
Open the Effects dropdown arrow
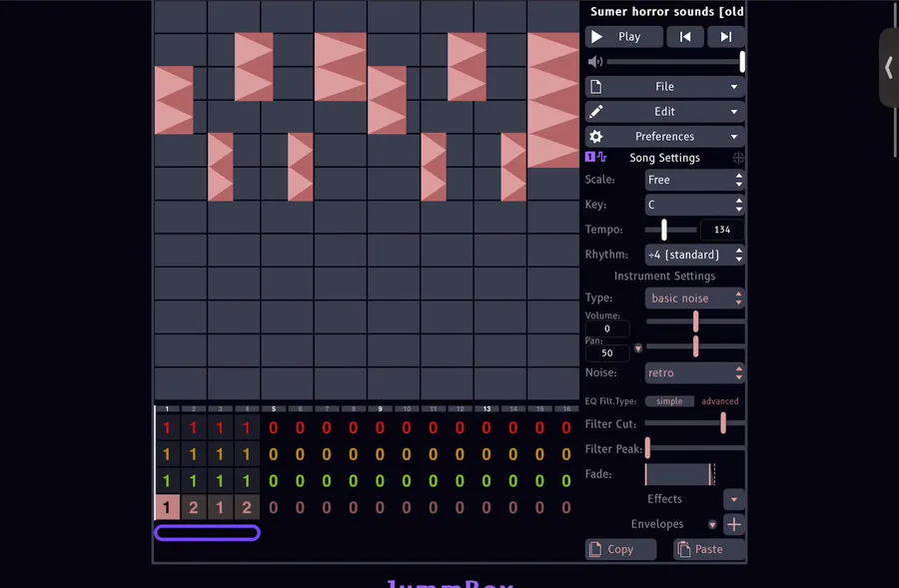pyautogui.click(x=734, y=500)
